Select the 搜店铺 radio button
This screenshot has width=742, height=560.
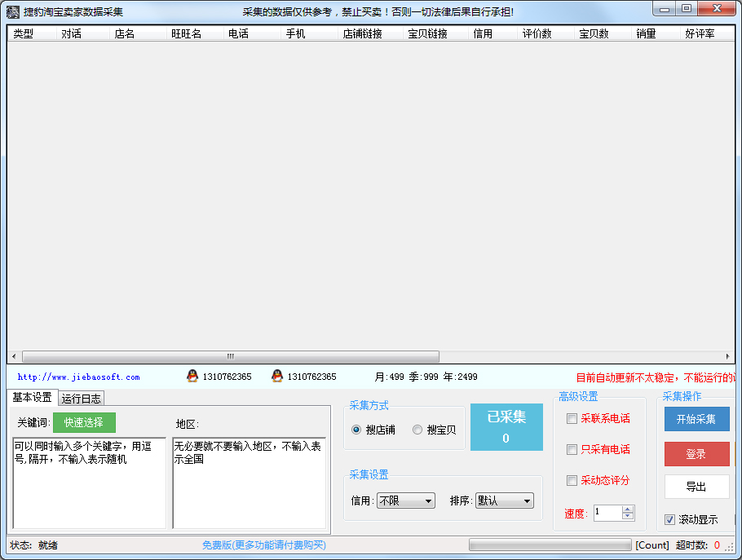point(355,430)
